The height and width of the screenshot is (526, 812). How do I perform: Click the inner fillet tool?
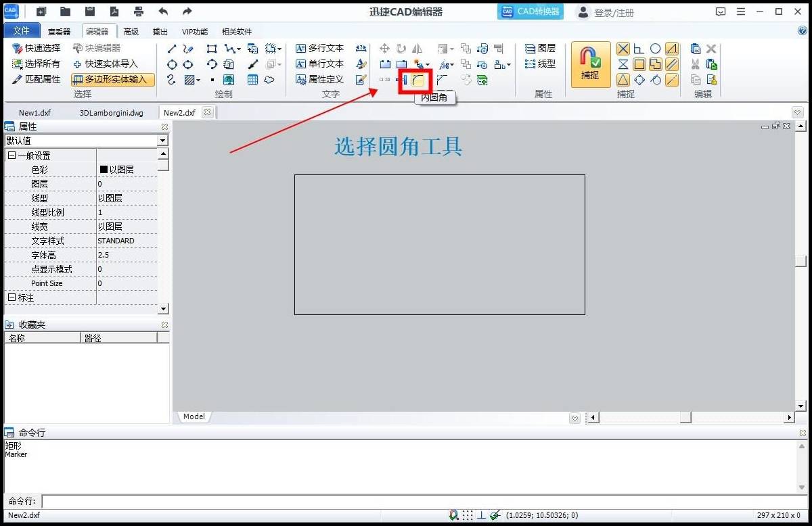click(x=418, y=80)
